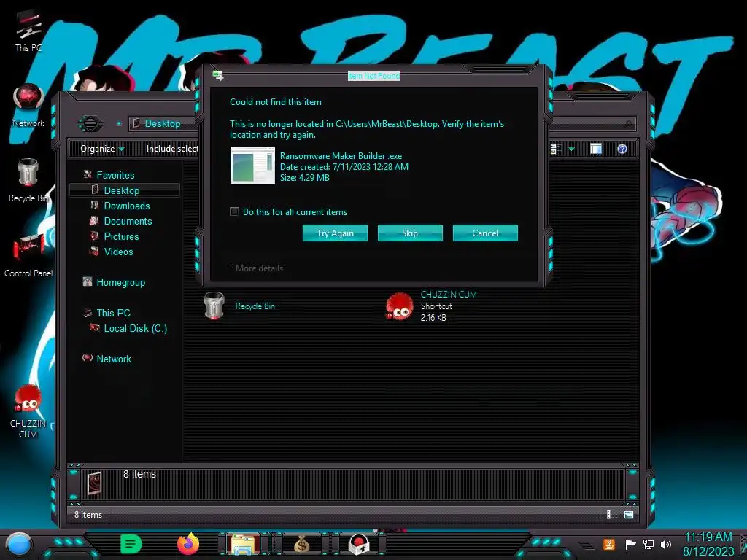The width and height of the screenshot is (747, 560).
Task: Click Include selected toolbar item
Action: (172, 149)
